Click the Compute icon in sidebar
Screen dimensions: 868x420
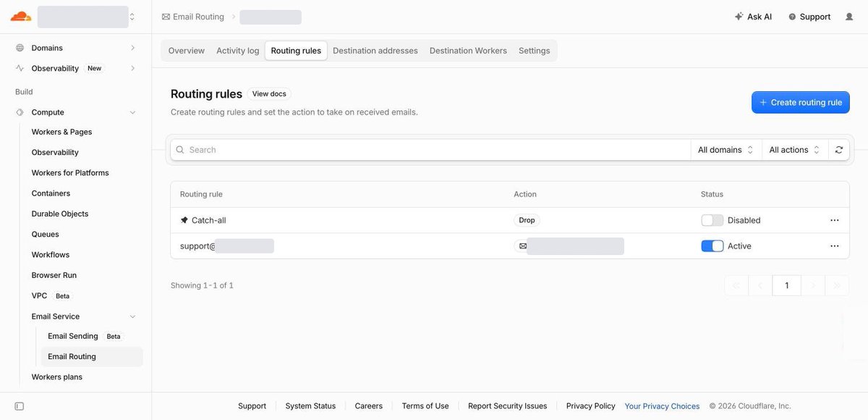tap(20, 112)
